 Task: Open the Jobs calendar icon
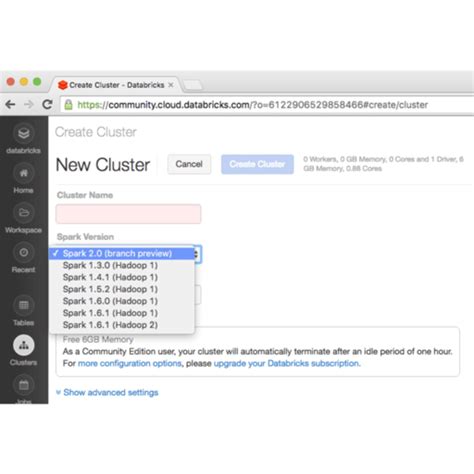(23, 385)
